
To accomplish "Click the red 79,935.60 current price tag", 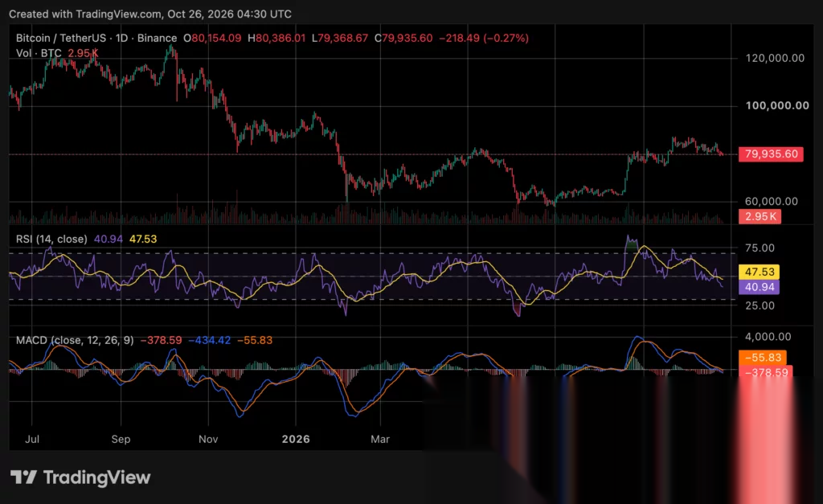I will 771,154.
